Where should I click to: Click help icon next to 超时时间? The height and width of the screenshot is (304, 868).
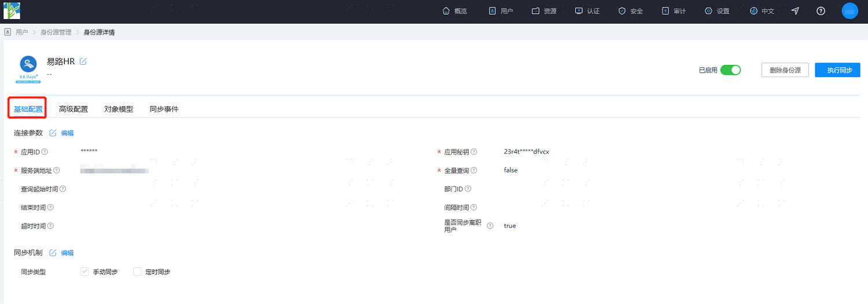(50, 226)
